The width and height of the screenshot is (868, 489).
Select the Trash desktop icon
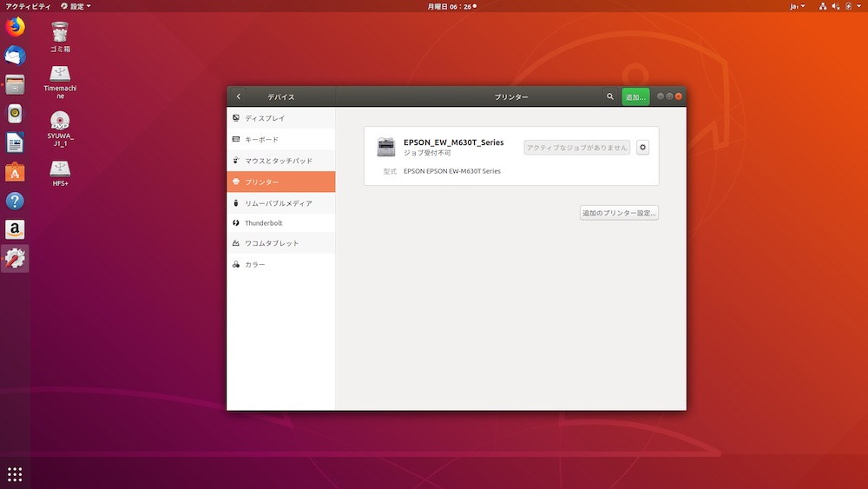(60, 36)
